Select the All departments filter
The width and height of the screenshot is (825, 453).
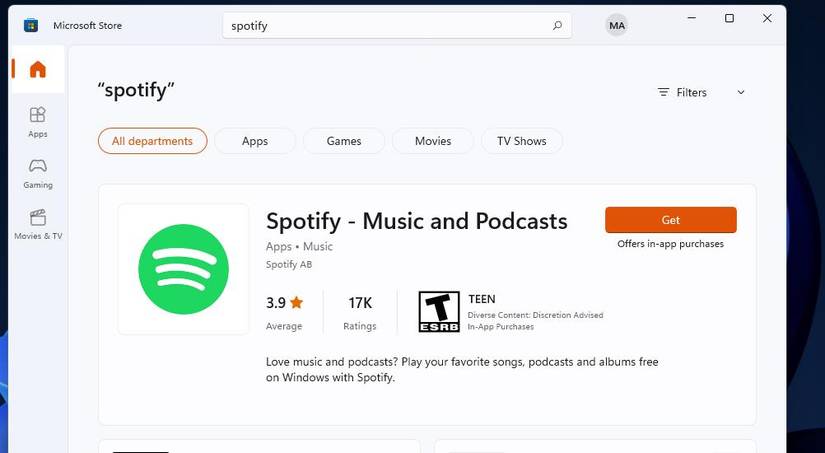tap(152, 141)
